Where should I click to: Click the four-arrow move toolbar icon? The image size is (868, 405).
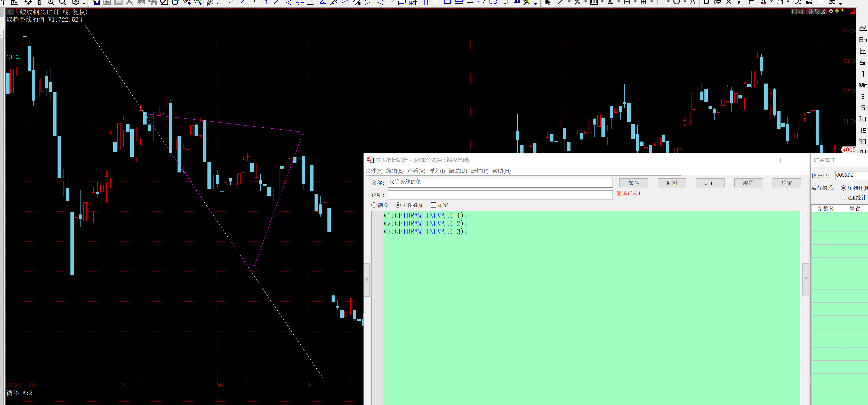coord(28,2)
